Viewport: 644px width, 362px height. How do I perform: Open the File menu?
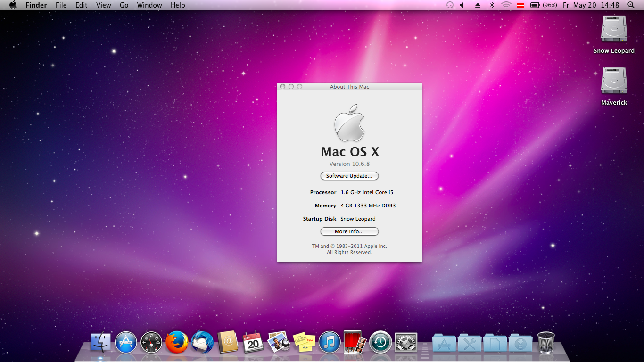coord(61,5)
